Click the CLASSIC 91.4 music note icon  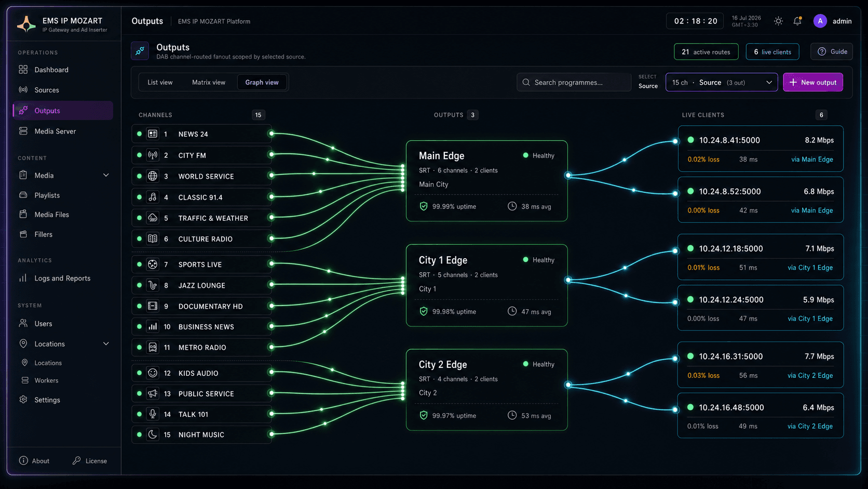tap(153, 197)
